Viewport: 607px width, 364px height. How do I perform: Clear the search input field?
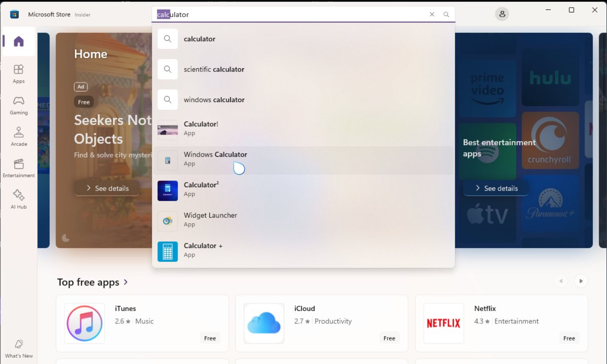(x=432, y=14)
